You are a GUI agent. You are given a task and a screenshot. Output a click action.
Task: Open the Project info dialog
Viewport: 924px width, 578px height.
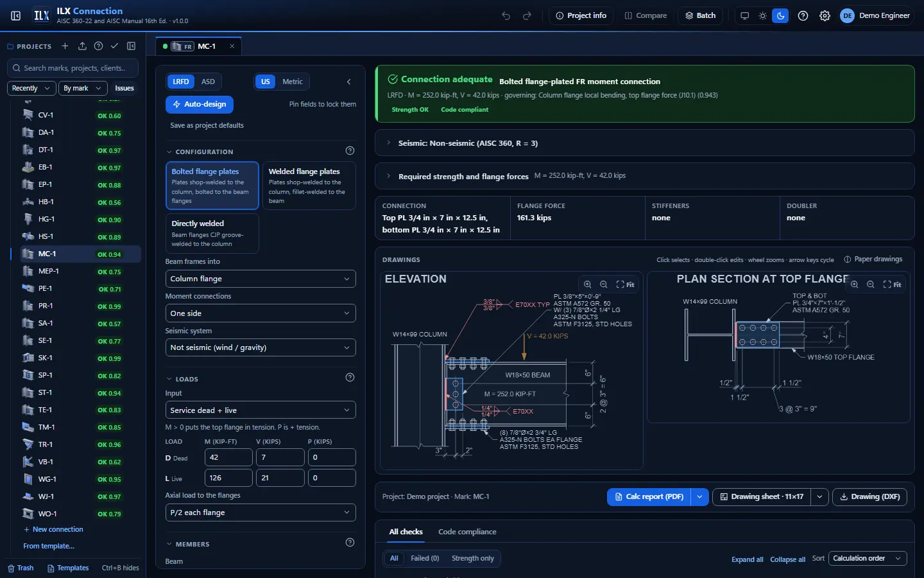(581, 15)
